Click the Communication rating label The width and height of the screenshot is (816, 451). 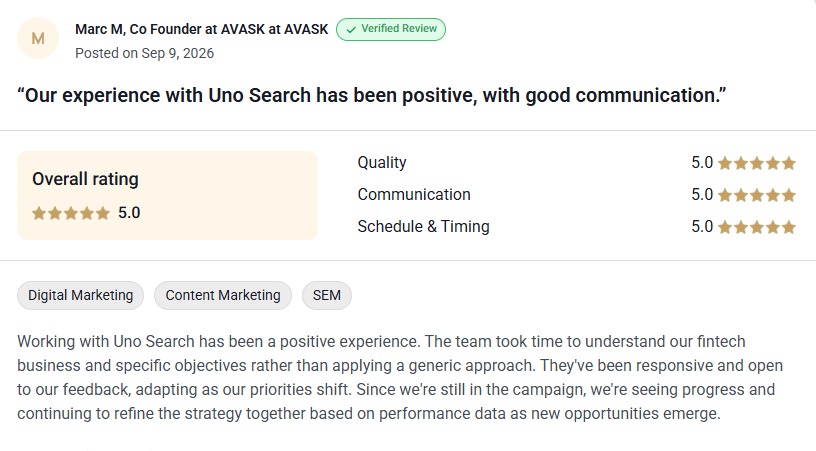(x=414, y=195)
